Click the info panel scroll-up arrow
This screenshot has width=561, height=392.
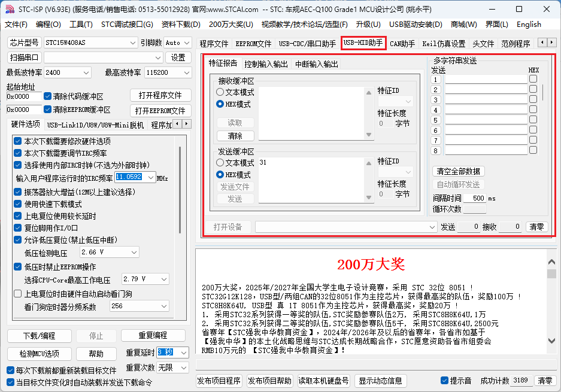(x=551, y=262)
